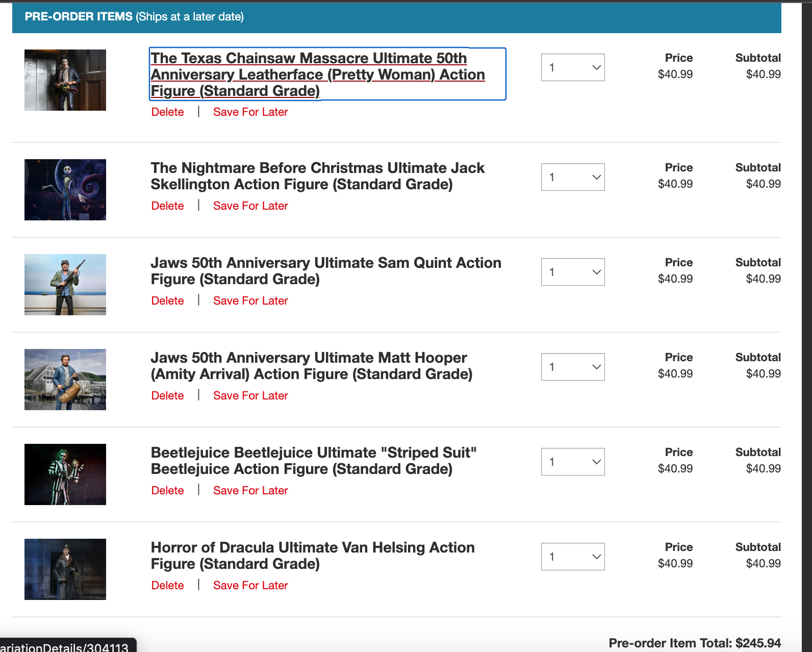
Task: Click the Sam Quint figure thumbnail
Action: click(65, 285)
